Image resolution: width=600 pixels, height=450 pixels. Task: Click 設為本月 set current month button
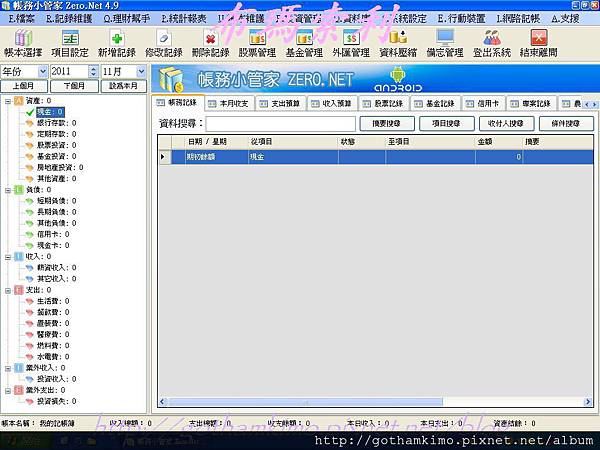click(x=124, y=86)
